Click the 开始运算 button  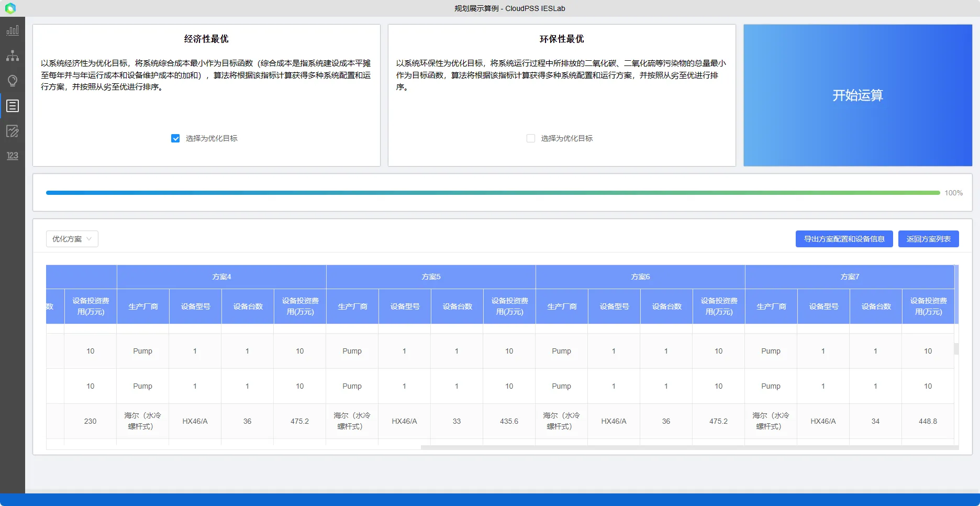tap(857, 95)
